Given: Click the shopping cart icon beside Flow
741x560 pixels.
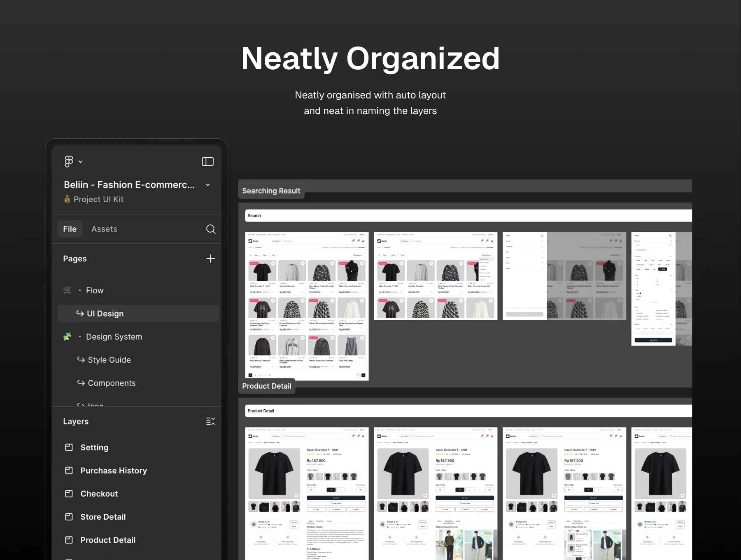Looking at the screenshot, I should coord(68,290).
